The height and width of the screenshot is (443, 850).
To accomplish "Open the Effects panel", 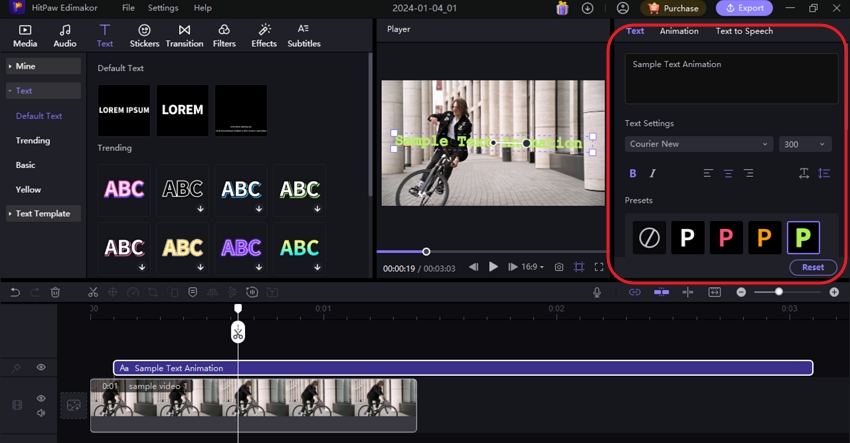I will (x=264, y=36).
